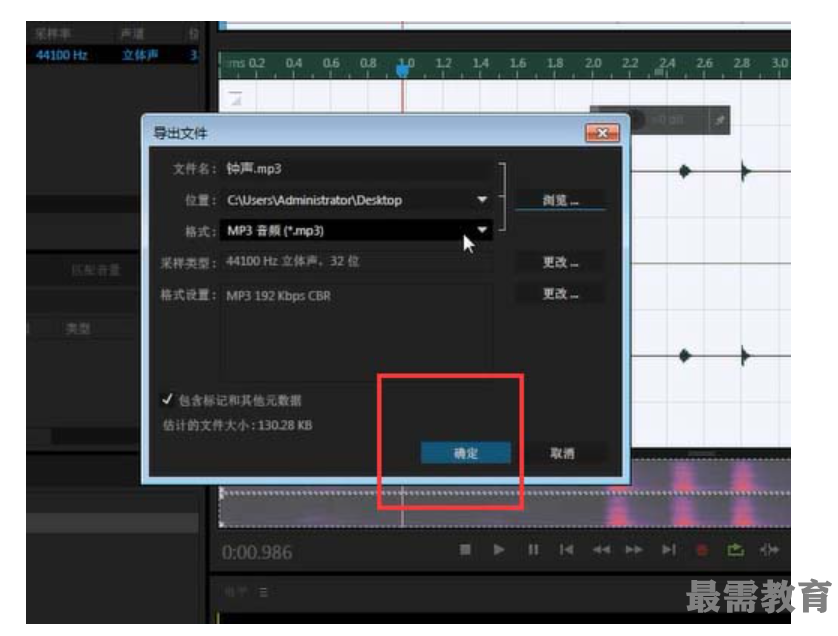Jump to next marker in transport
This screenshot has width=838, height=636.
click(669, 549)
